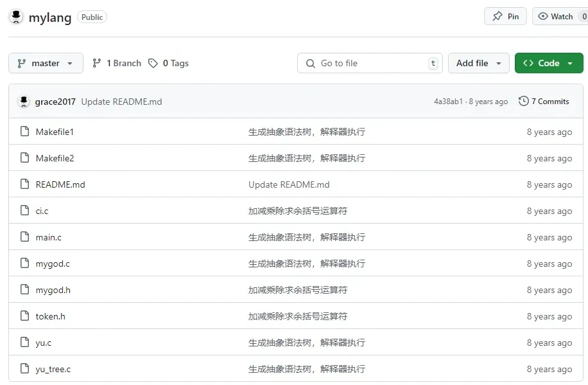Click '8 years ago' in Makefile1 row
This screenshot has width=588, height=385.
(549, 132)
